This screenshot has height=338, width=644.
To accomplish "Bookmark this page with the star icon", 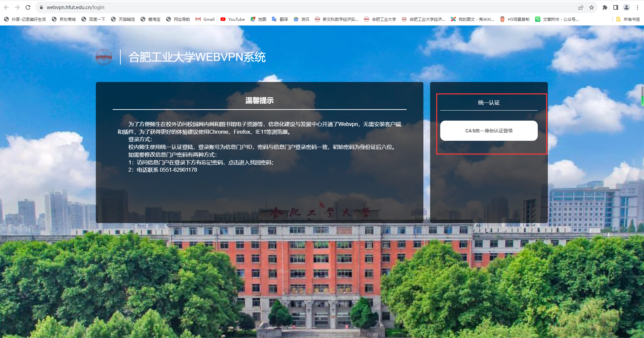I will [592, 7].
